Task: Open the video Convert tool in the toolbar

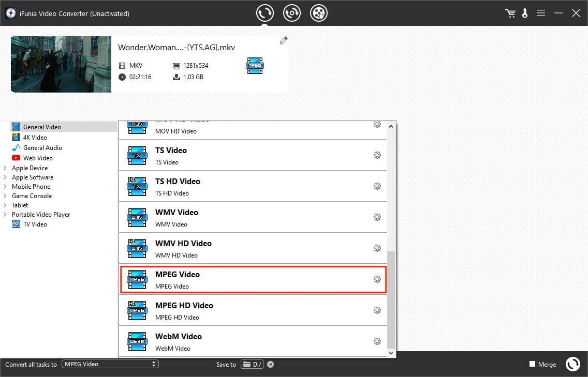Action: (264, 13)
